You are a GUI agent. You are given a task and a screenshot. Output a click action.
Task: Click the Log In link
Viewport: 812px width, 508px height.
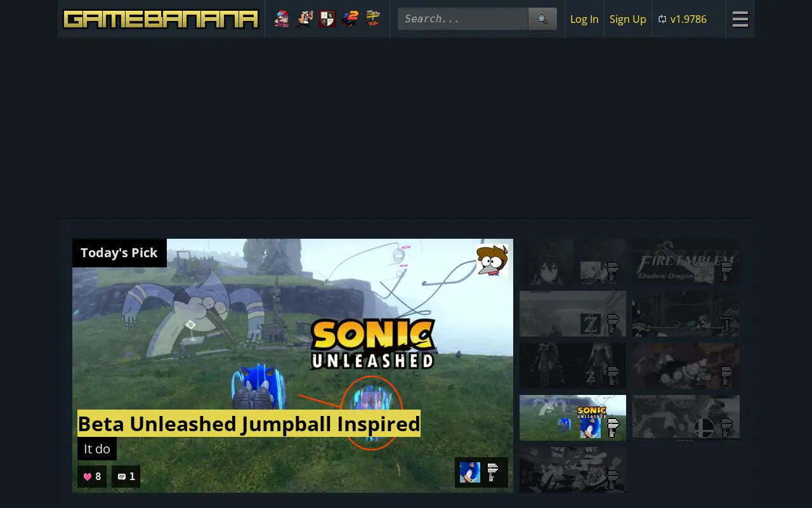click(x=584, y=19)
